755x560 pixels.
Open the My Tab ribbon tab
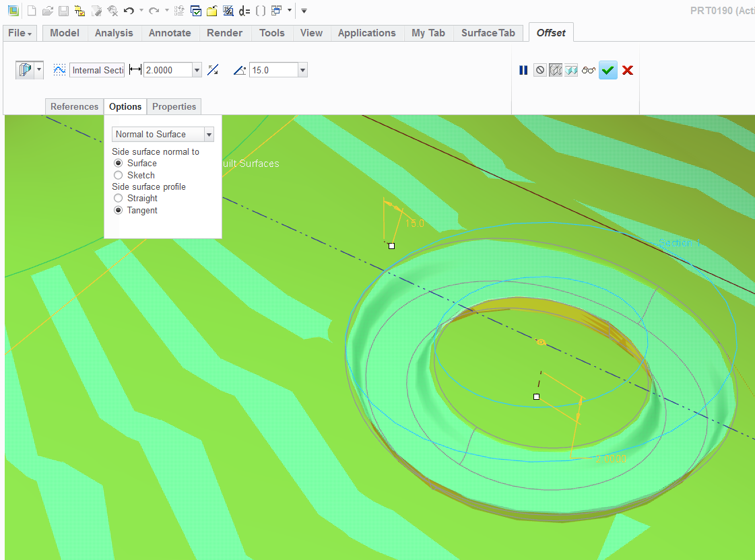[x=428, y=33]
